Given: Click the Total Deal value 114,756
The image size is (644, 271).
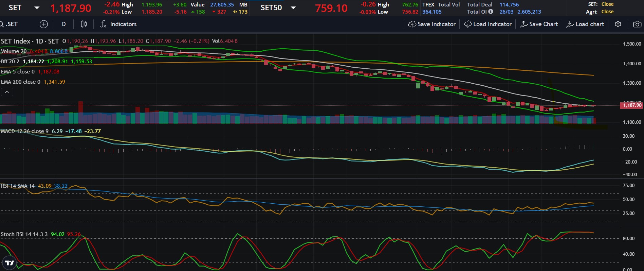Looking at the screenshot, I should (x=509, y=5).
